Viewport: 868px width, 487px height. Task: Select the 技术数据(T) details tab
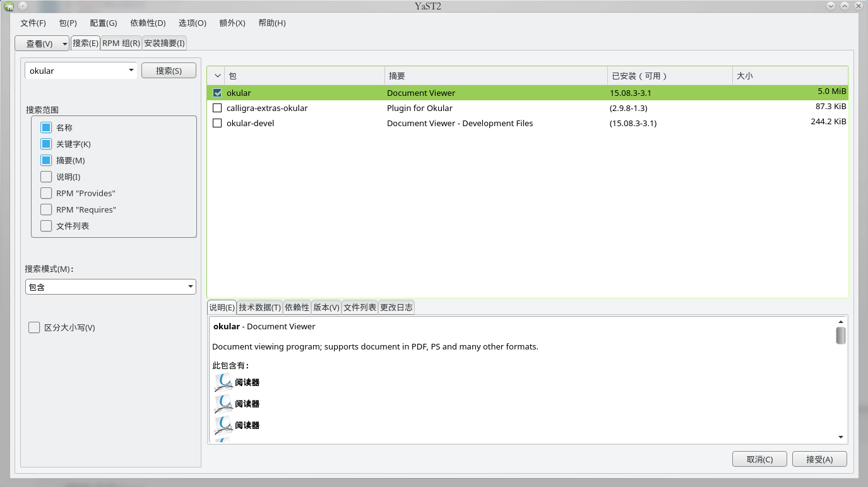point(260,307)
